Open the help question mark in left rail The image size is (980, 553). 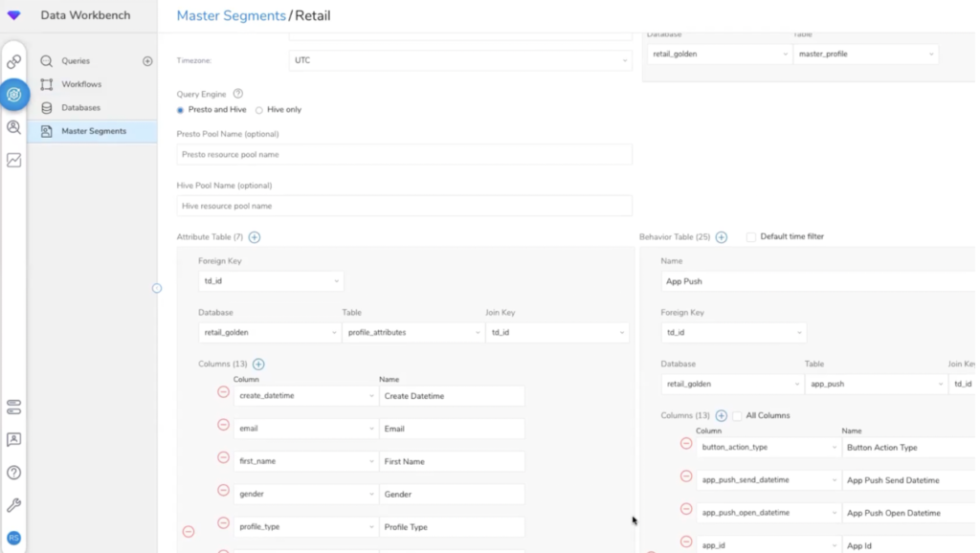(13, 473)
